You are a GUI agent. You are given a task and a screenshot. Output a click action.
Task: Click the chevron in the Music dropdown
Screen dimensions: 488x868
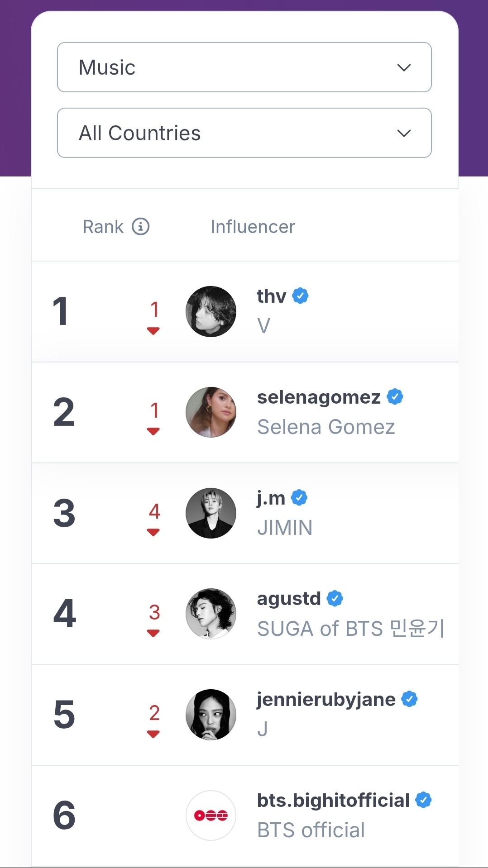(404, 68)
